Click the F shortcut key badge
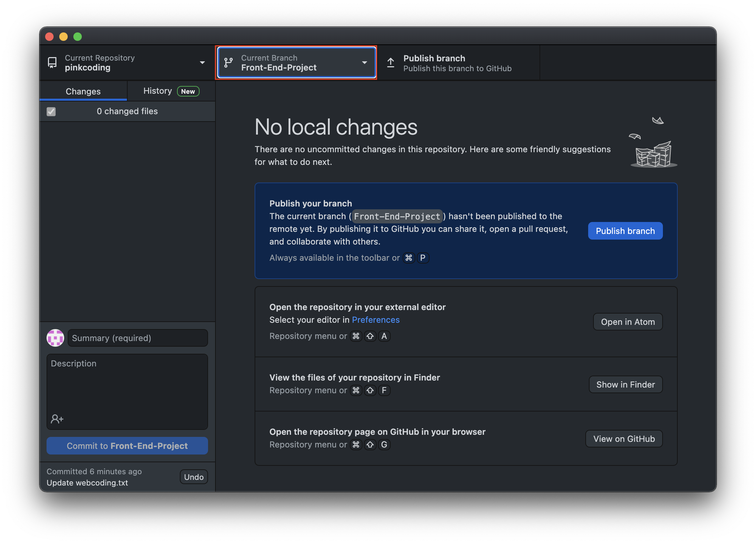 (x=384, y=390)
